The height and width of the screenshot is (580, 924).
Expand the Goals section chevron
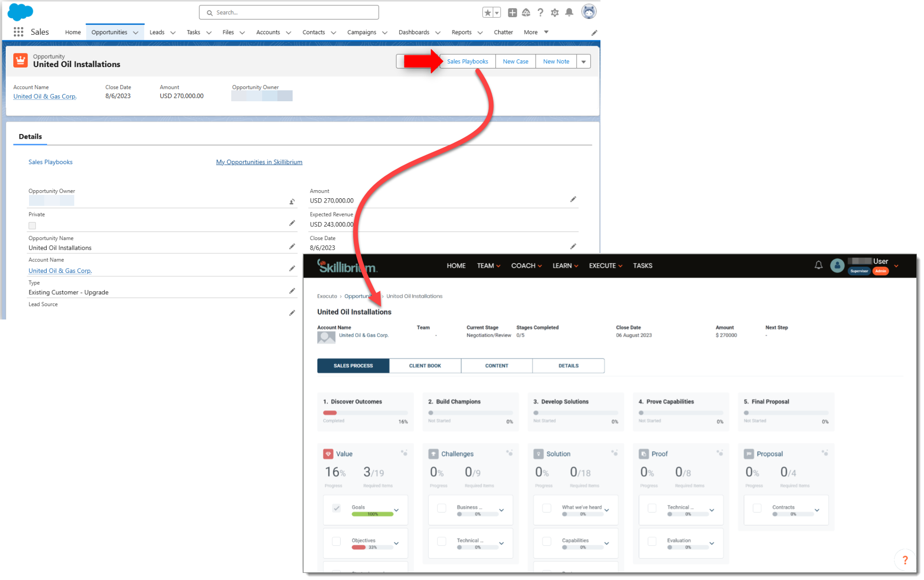[397, 511]
